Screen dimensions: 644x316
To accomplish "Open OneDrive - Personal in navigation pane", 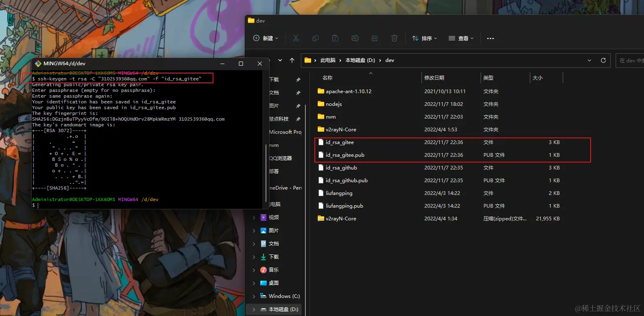I will point(285,188).
